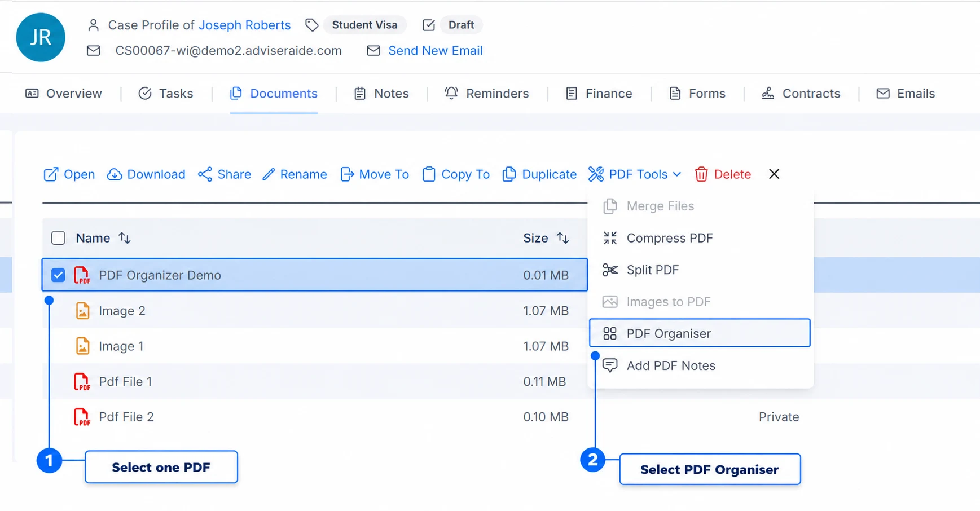980x511 pixels.
Task: Switch to the Documents tab
Action: tap(274, 94)
